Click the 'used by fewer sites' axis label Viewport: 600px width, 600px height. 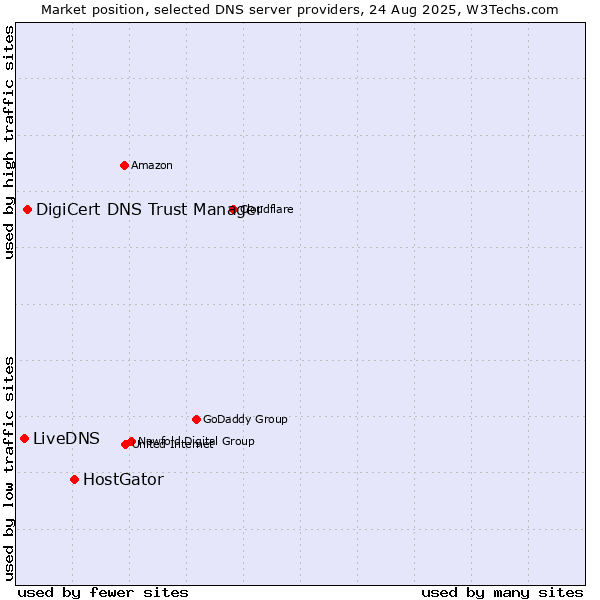click(x=103, y=593)
